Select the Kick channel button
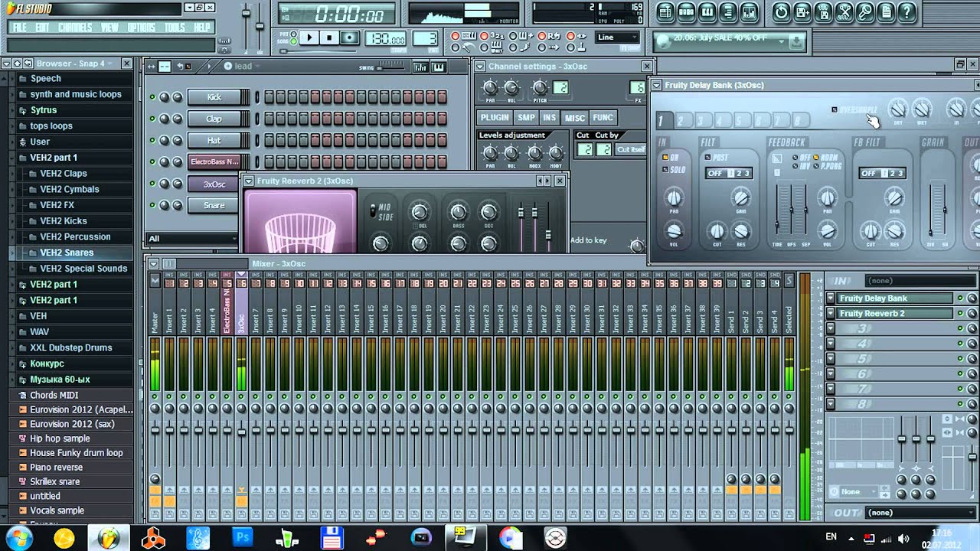The width and height of the screenshot is (980, 551). coord(214,97)
